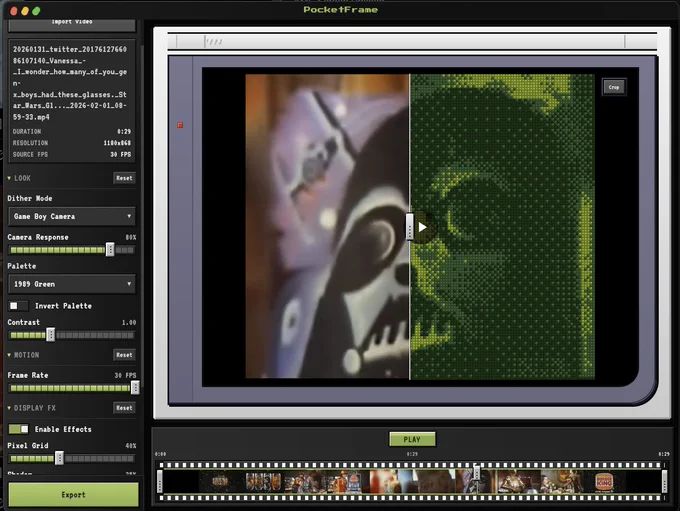
Task: Click the Pixel Grid 40% value
Action: tap(131, 446)
